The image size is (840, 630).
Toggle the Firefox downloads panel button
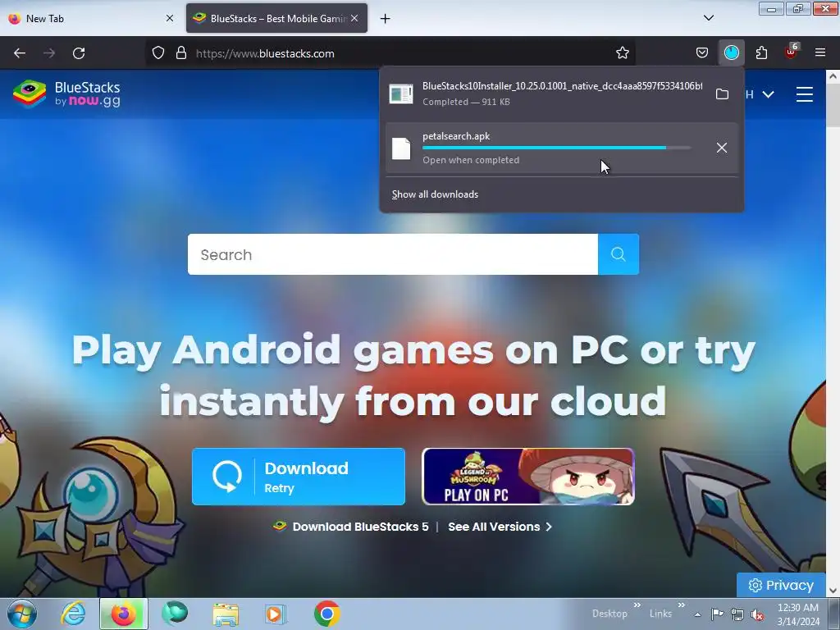[731, 53]
